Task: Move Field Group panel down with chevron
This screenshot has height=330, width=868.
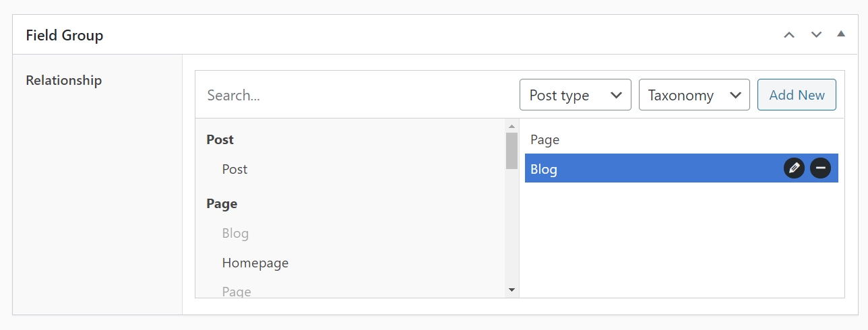Action: 816,34
